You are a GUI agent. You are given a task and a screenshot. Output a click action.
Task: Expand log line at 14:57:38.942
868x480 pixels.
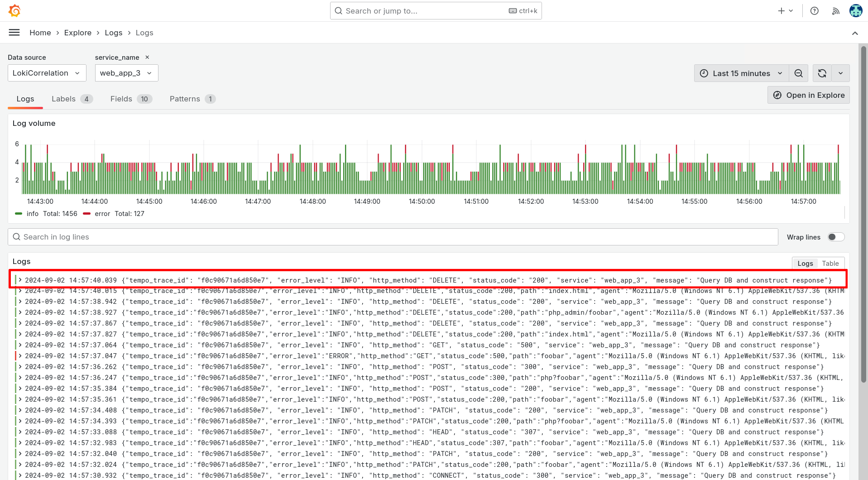20,302
